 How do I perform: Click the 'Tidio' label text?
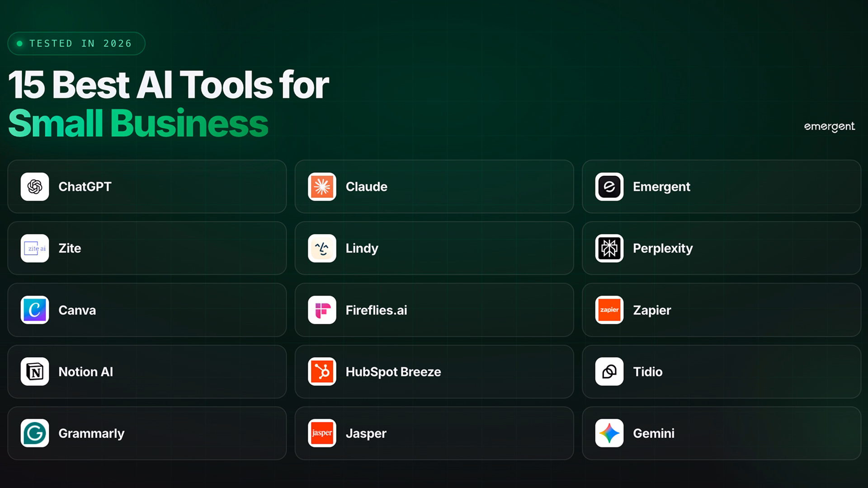(x=648, y=371)
